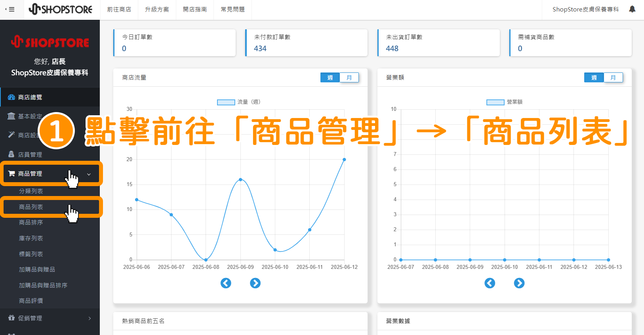The image size is (644, 335).
Task: Switch 營業額 chart to 週 view
Action: (x=594, y=78)
